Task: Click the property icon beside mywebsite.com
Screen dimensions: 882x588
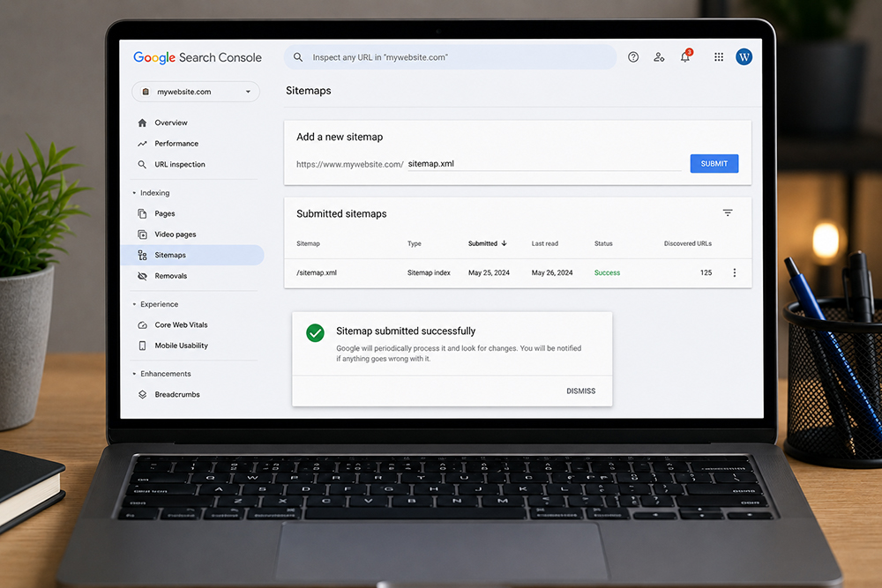Action: pyautogui.click(x=146, y=92)
